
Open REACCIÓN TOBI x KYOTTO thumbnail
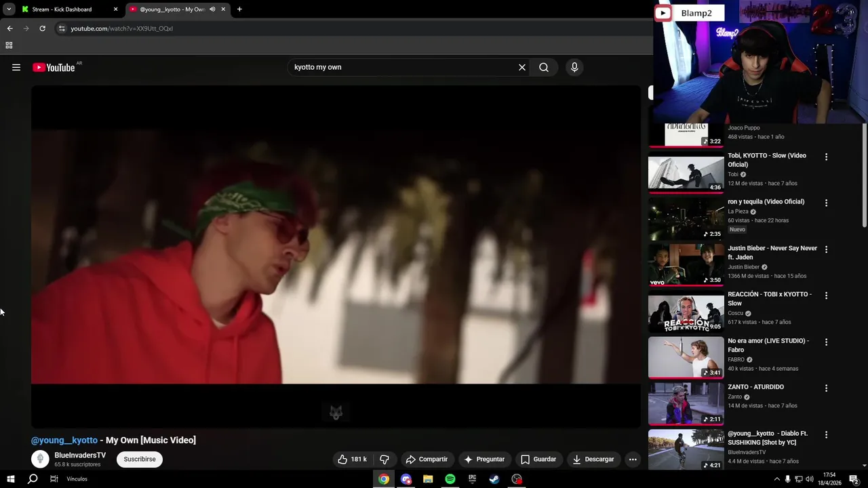(x=686, y=312)
